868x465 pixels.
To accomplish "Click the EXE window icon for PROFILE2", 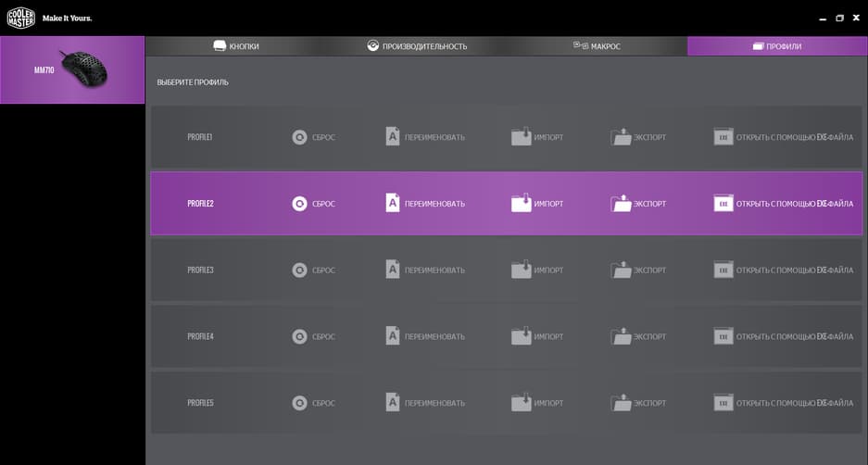I will point(723,203).
